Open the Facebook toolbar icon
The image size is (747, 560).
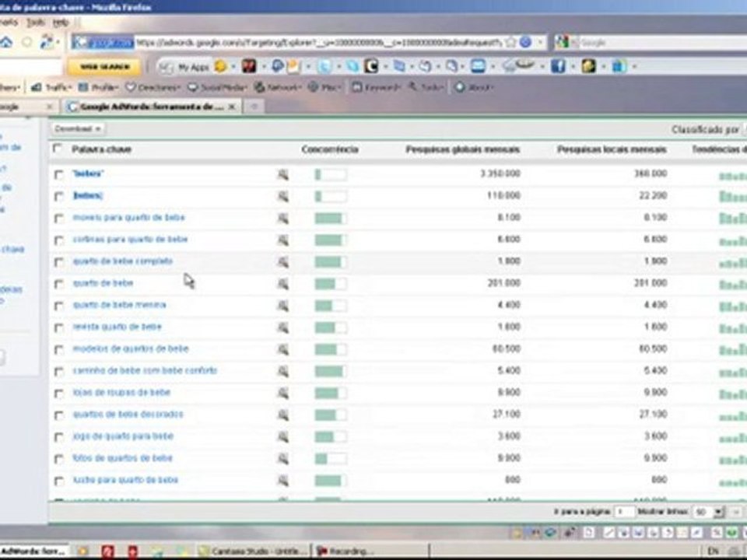[x=558, y=66]
